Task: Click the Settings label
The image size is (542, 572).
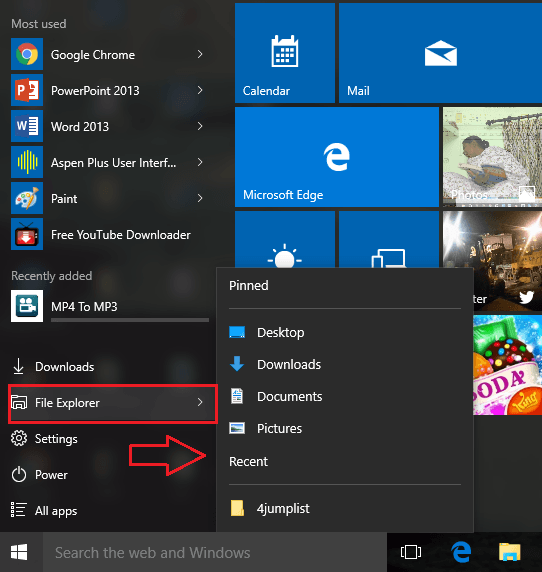Action: pyautogui.click(x=56, y=439)
